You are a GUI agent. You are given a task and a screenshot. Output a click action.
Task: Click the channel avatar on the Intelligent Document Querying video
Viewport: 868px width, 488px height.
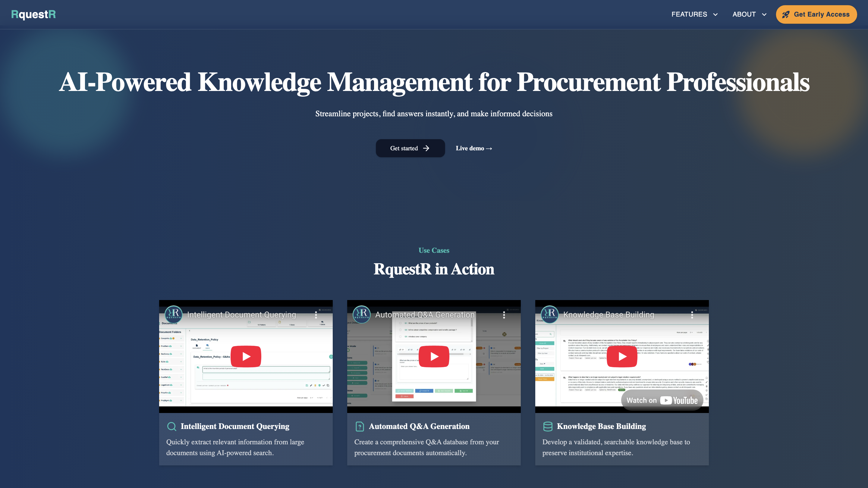coord(174,314)
